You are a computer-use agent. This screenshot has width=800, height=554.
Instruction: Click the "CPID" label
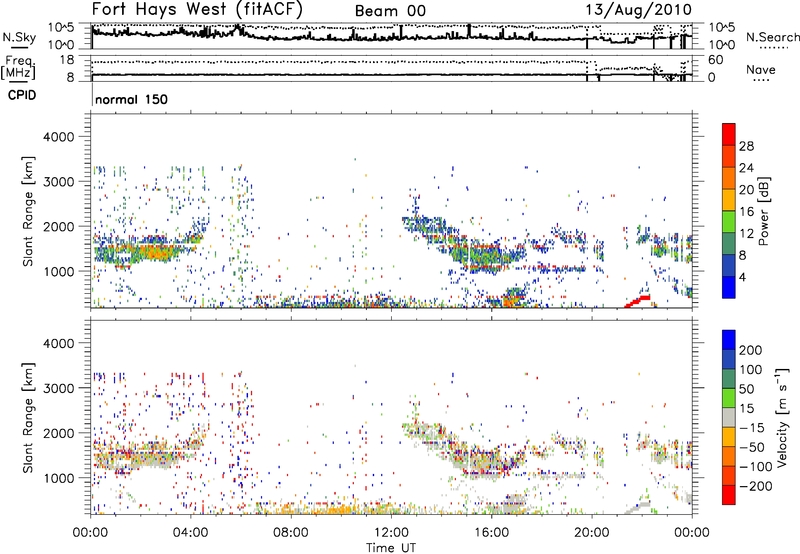[x=22, y=95]
